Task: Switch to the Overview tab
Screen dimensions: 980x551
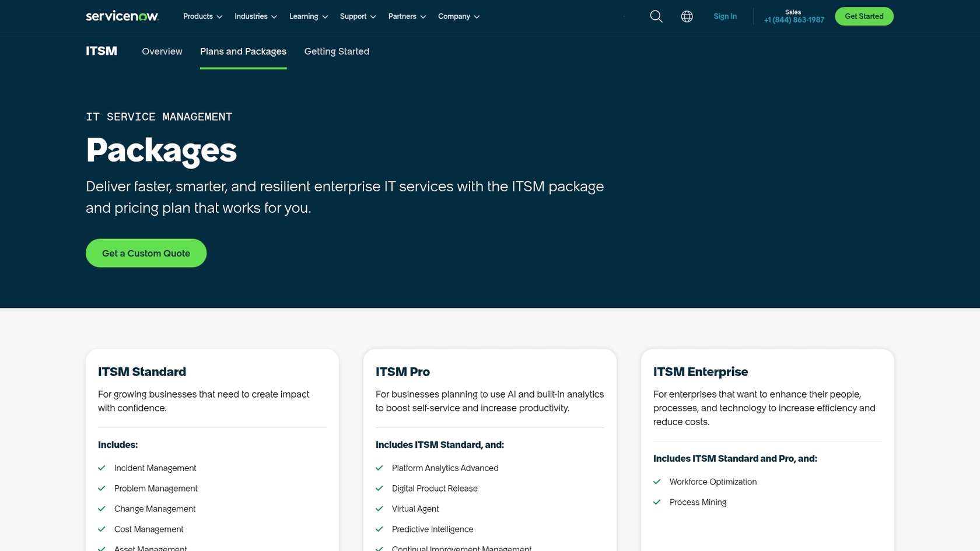Action: [162, 51]
